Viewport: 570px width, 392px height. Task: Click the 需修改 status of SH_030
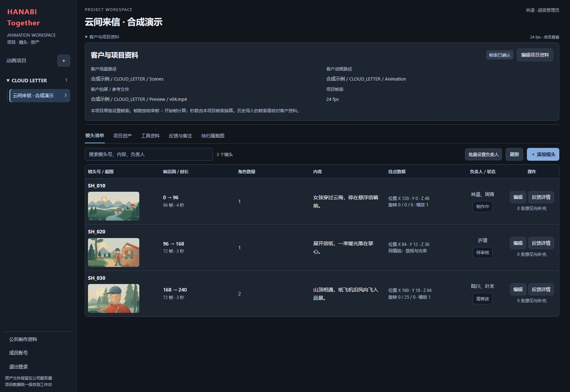click(483, 299)
